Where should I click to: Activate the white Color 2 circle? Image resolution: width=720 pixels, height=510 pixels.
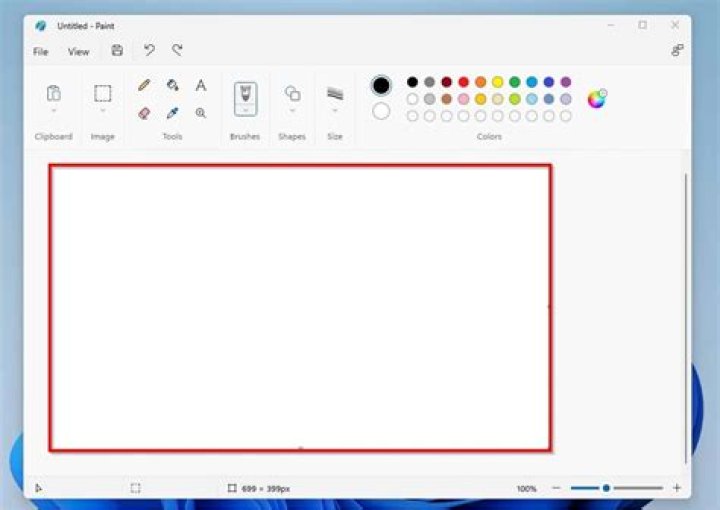tap(381, 111)
